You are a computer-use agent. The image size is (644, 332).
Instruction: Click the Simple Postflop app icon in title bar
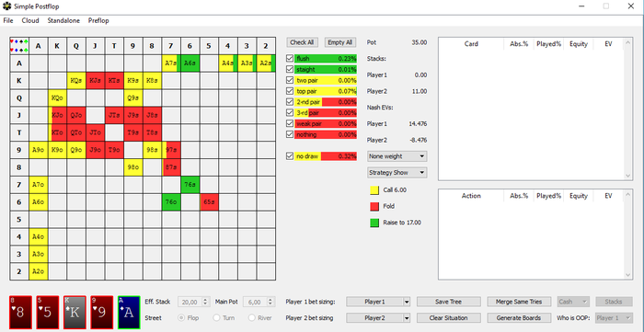point(6,6)
